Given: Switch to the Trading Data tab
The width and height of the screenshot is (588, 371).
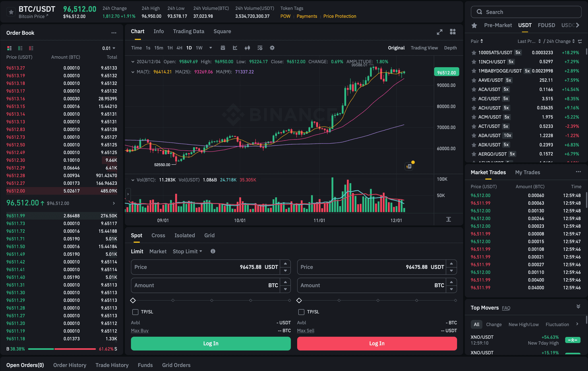Looking at the screenshot, I should pyautogui.click(x=188, y=31).
